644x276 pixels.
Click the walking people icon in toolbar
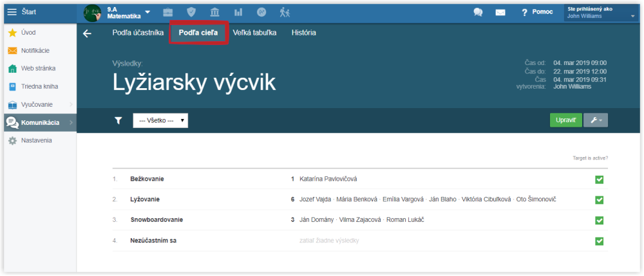pos(285,12)
